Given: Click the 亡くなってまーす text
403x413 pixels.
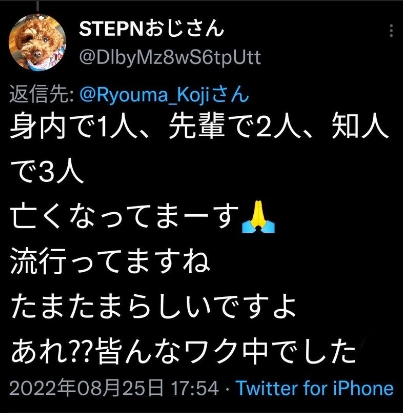Looking at the screenshot, I should (125, 217).
